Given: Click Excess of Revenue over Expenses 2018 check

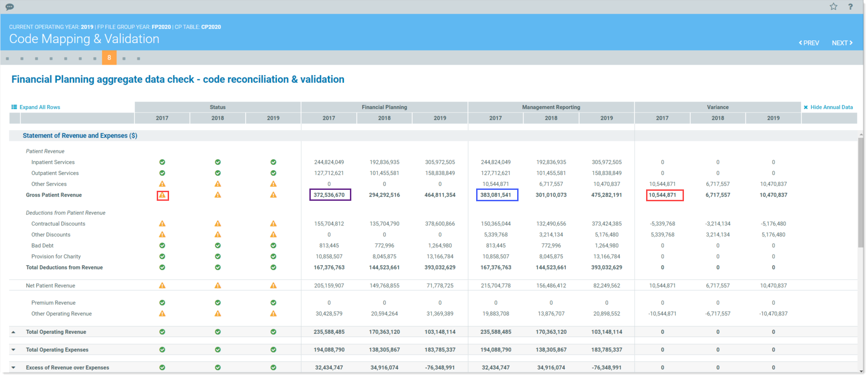Looking at the screenshot, I should coord(218,367).
